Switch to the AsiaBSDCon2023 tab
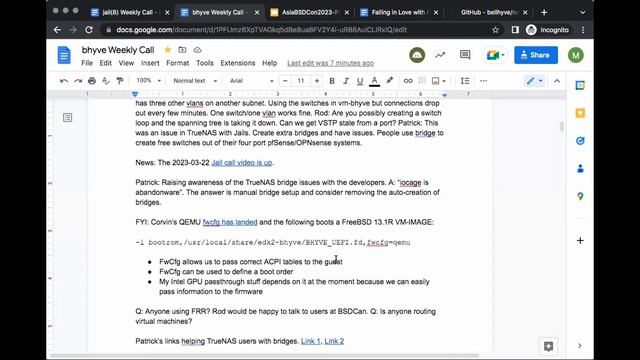 310,12
